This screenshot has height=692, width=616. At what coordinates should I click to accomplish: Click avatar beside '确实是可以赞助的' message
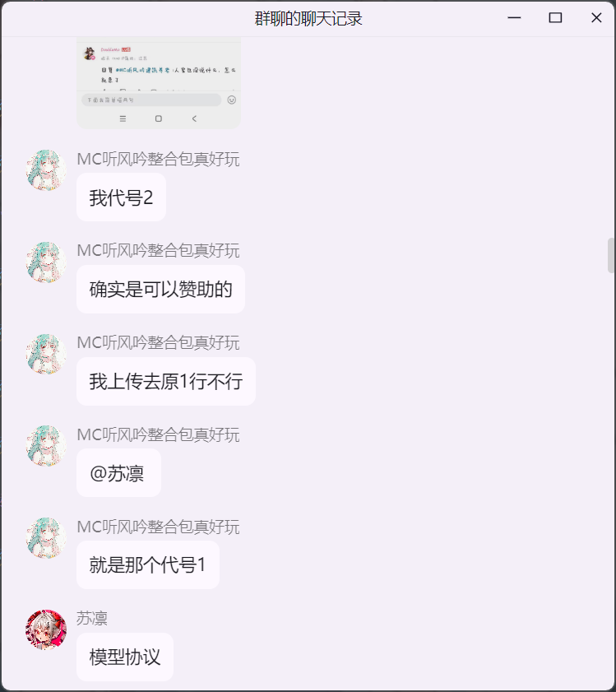(x=46, y=262)
